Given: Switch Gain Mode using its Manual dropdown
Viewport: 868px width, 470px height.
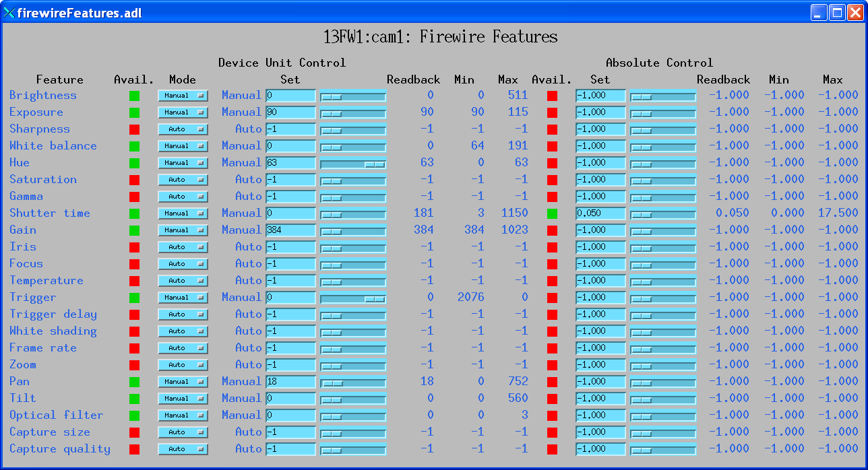Looking at the screenshot, I should tap(183, 230).
